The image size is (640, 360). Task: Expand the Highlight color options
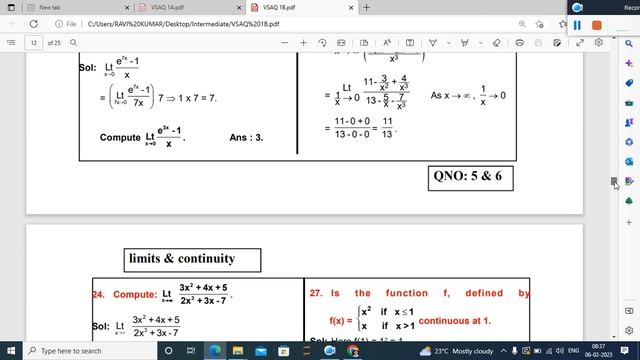480,42
